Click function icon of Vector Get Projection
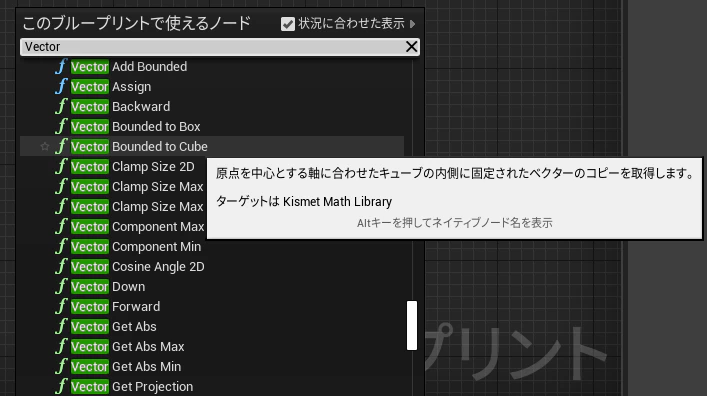The height and width of the screenshot is (396, 707). (x=61, y=387)
